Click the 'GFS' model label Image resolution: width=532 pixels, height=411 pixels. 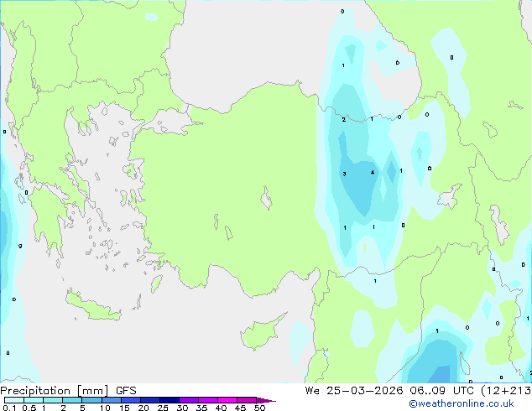(126, 391)
